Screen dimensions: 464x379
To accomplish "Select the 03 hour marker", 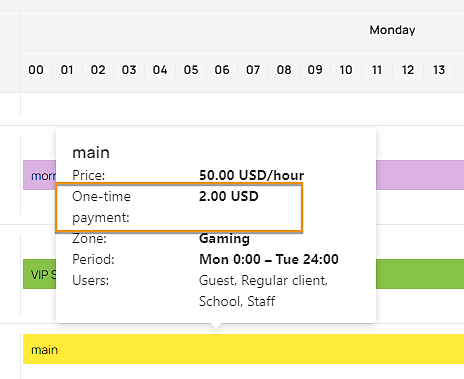I will point(129,70).
